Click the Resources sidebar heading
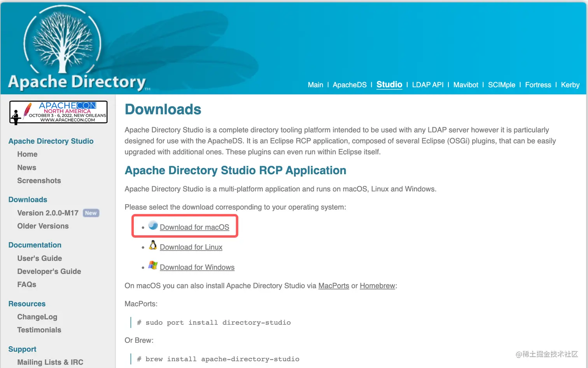The width and height of the screenshot is (588, 368). 27,304
